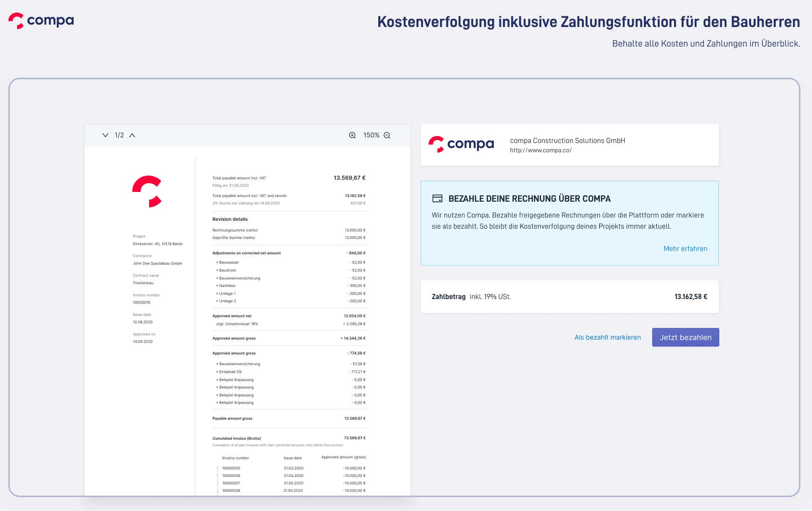Zoom in with the plus magnifier icon
Image resolution: width=812 pixels, height=511 pixels.
353,135
